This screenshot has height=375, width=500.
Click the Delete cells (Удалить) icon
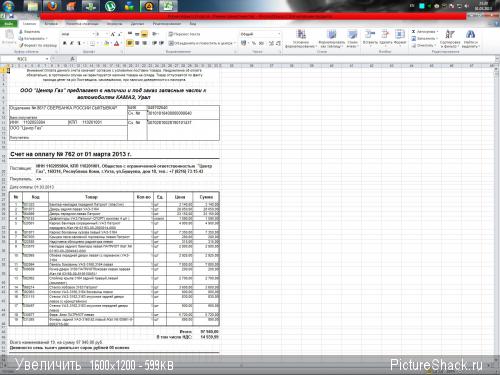[x=385, y=35]
